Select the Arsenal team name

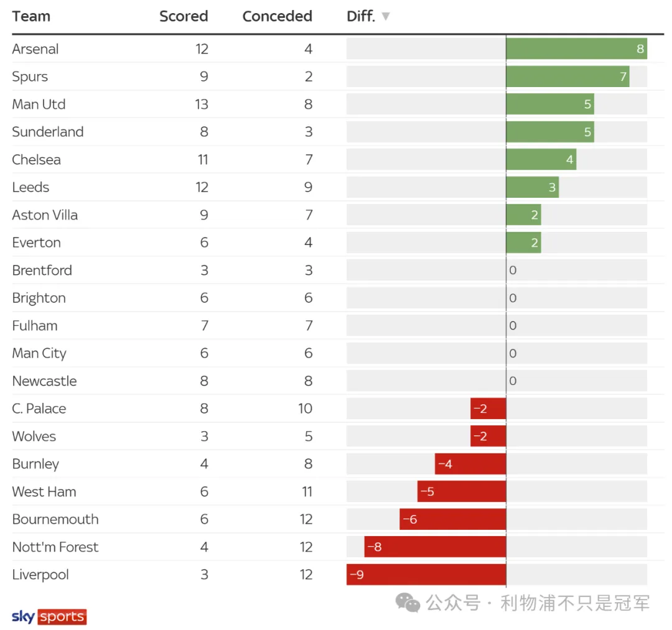click(35, 49)
